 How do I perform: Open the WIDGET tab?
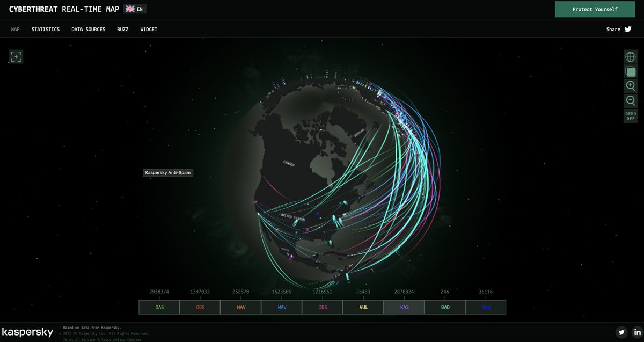(149, 30)
